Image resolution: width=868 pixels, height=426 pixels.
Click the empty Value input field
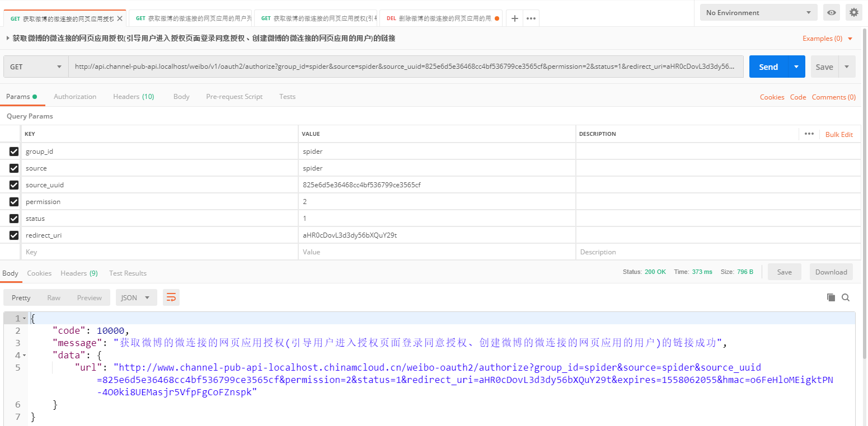[437, 252]
